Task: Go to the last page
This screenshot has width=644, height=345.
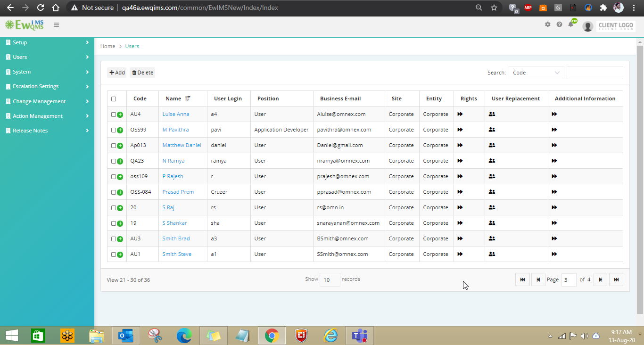Action: (616, 279)
